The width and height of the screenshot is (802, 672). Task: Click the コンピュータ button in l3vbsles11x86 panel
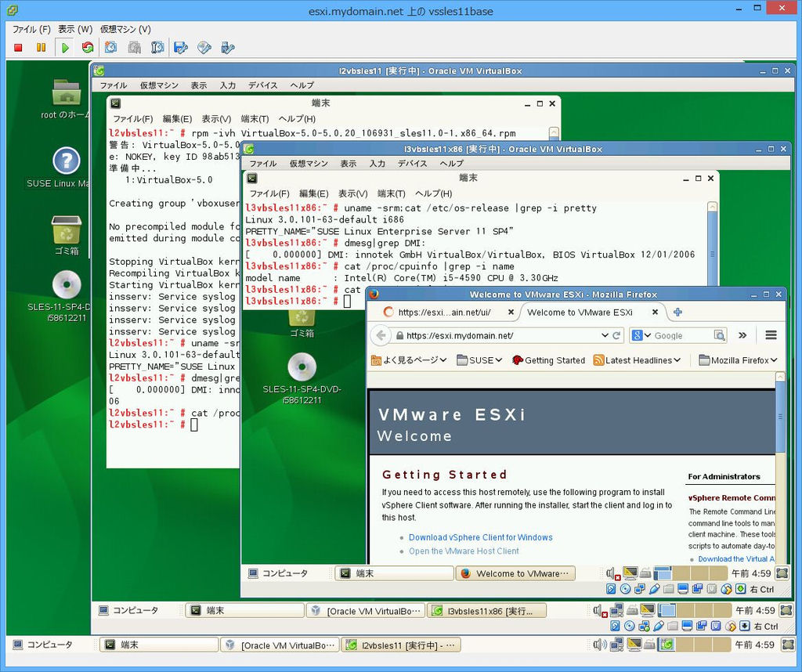[x=278, y=574]
